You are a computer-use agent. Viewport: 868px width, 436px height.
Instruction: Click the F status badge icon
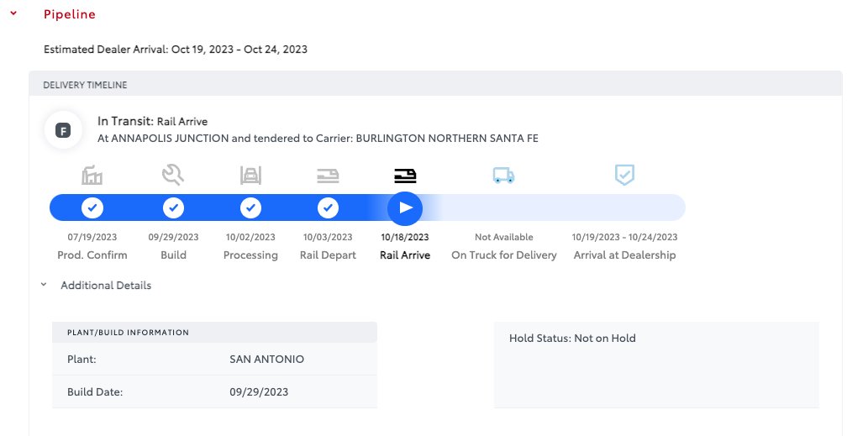63,130
